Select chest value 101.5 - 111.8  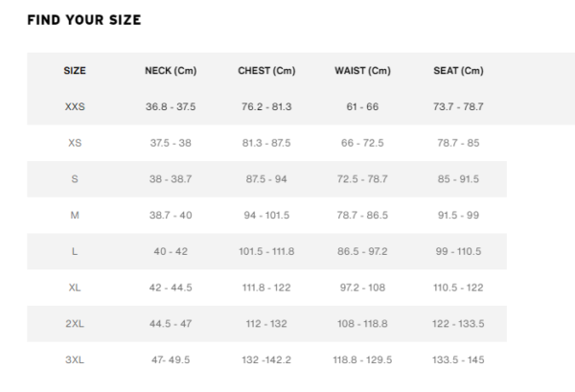[x=266, y=251]
